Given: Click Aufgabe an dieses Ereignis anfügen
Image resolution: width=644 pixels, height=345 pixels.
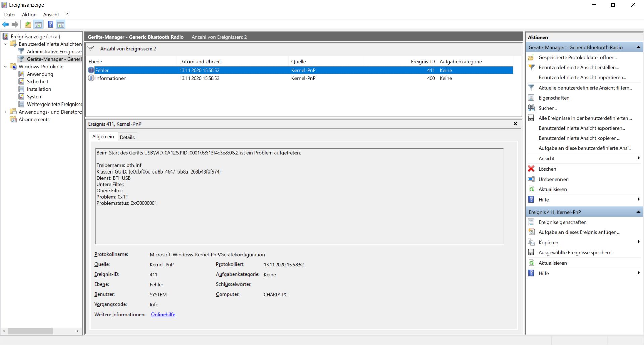Looking at the screenshot, I should pos(579,232).
